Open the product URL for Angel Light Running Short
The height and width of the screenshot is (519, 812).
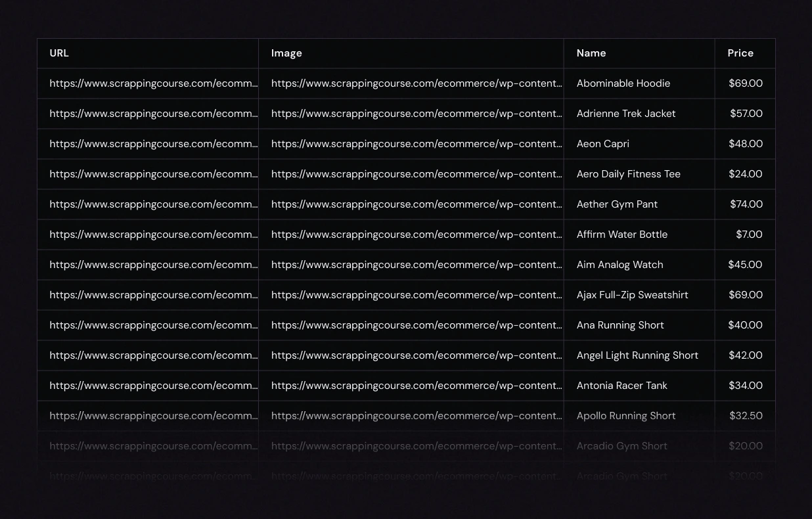click(x=153, y=355)
